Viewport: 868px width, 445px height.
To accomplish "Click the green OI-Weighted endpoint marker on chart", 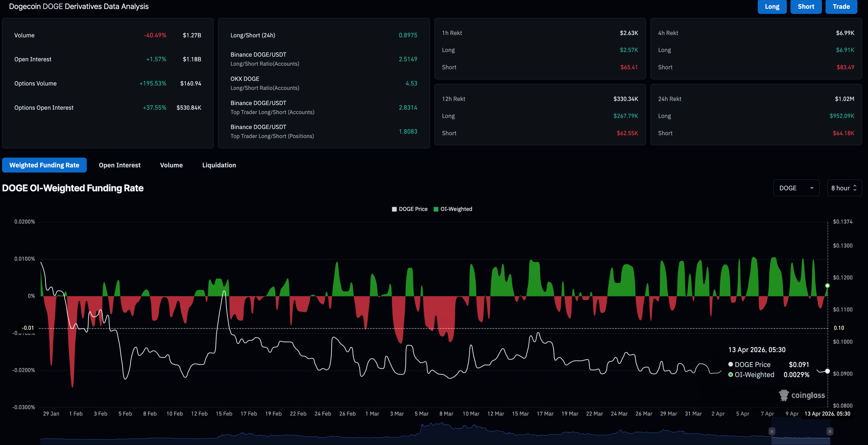I will [x=827, y=286].
